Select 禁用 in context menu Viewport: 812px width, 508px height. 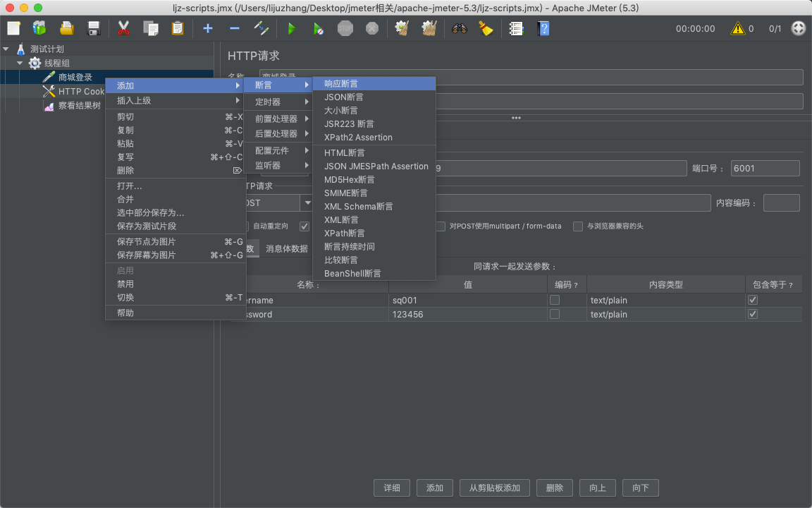pos(175,284)
